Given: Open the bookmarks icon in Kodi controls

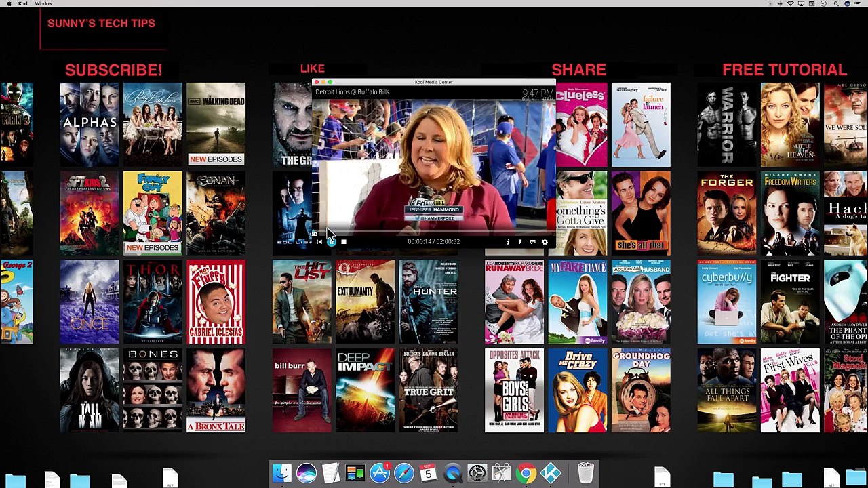Looking at the screenshot, I should click(520, 241).
